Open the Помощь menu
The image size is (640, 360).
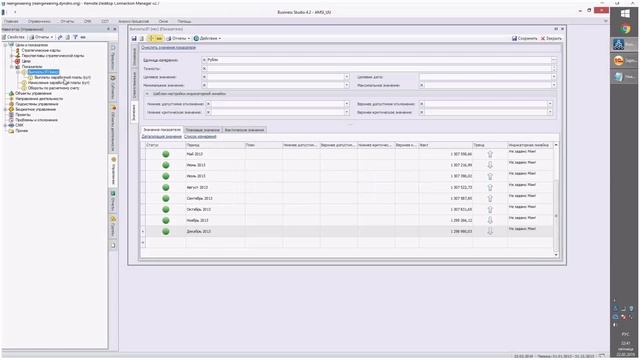[184, 21]
